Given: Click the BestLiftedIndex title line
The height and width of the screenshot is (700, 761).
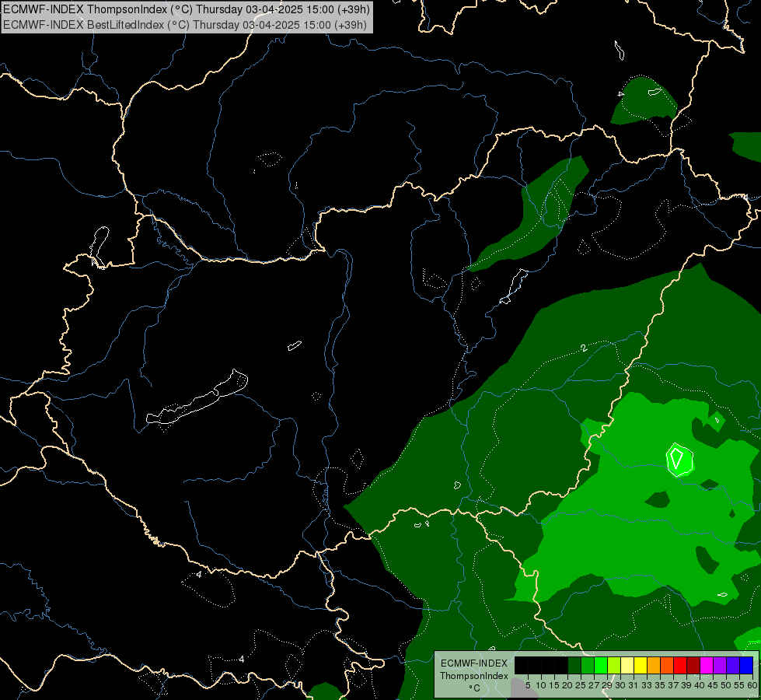Looking at the screenshot, I should coord(185,25).
